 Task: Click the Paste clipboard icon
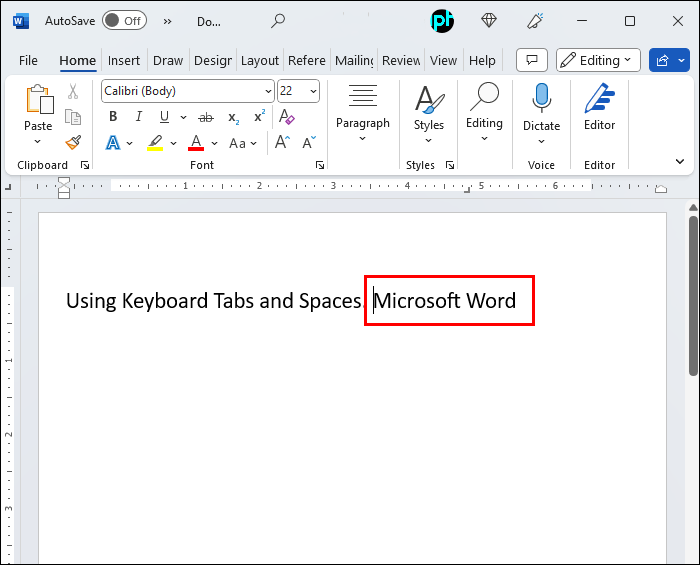(39, 99)
